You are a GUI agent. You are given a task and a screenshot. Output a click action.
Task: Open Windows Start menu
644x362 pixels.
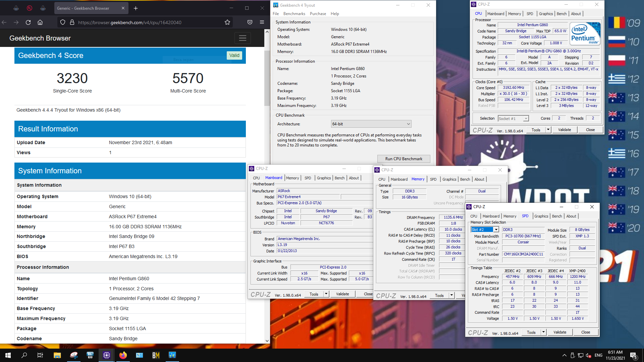(8, 355)
